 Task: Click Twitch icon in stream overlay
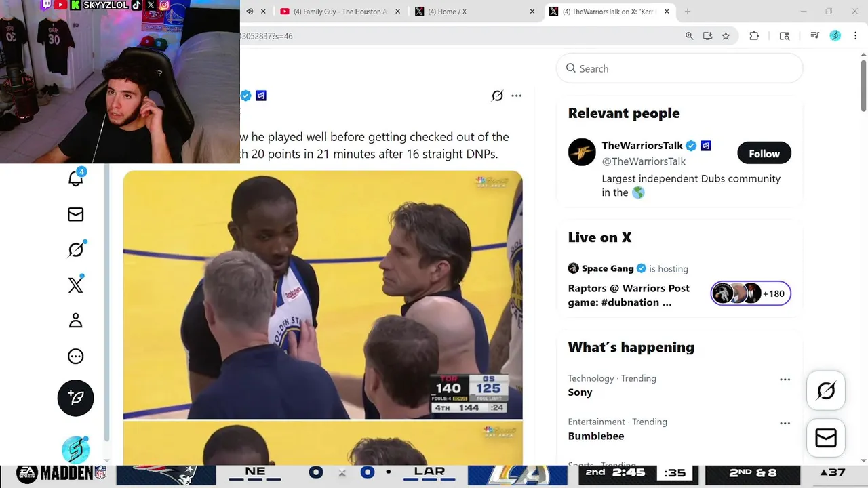coord(47,5)
